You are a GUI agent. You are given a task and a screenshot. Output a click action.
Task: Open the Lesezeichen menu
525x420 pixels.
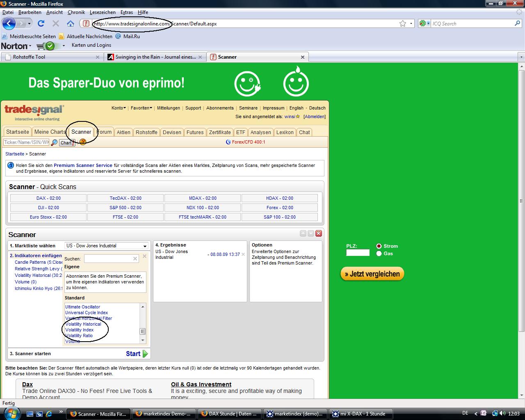click(103, 12)
